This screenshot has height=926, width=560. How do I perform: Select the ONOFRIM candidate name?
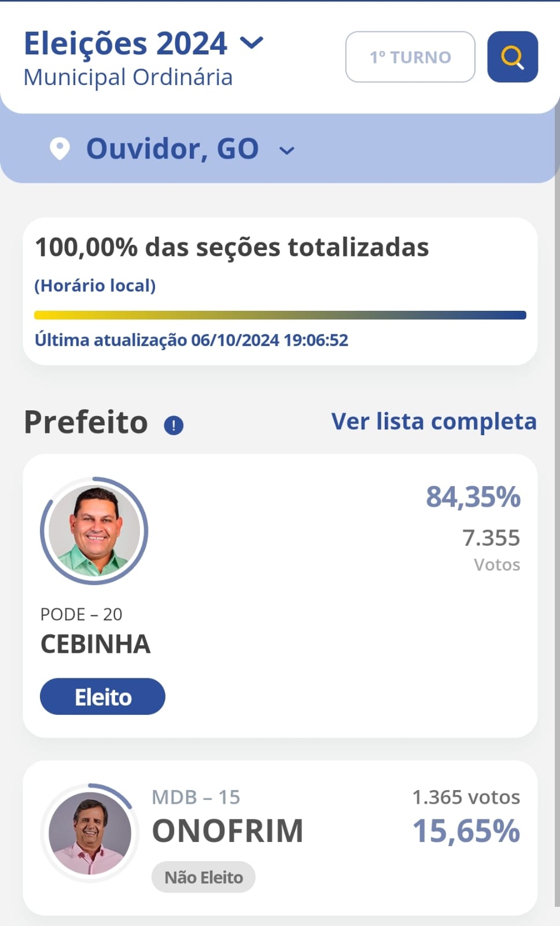227,831
